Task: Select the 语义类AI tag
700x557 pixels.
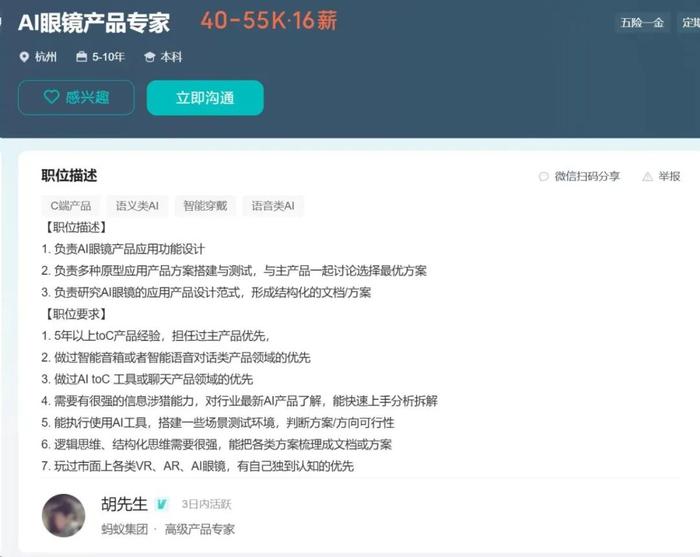Action: coord(137,206)
